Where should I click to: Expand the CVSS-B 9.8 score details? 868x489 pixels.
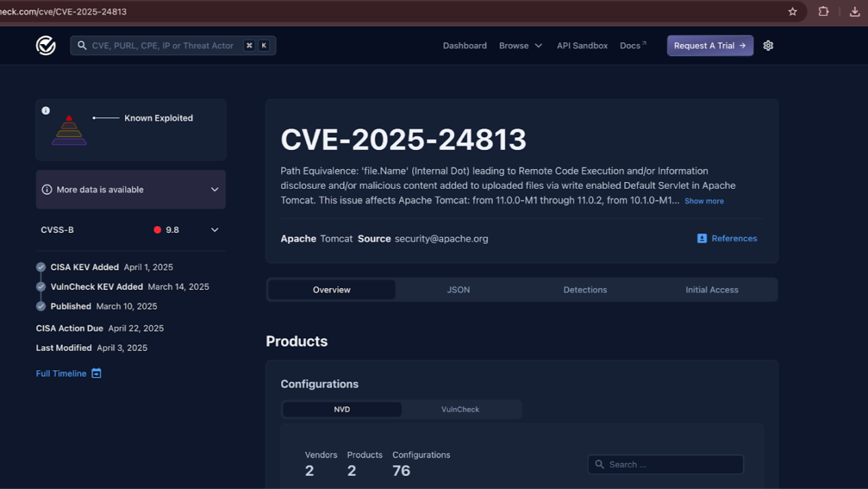(214, 230)
